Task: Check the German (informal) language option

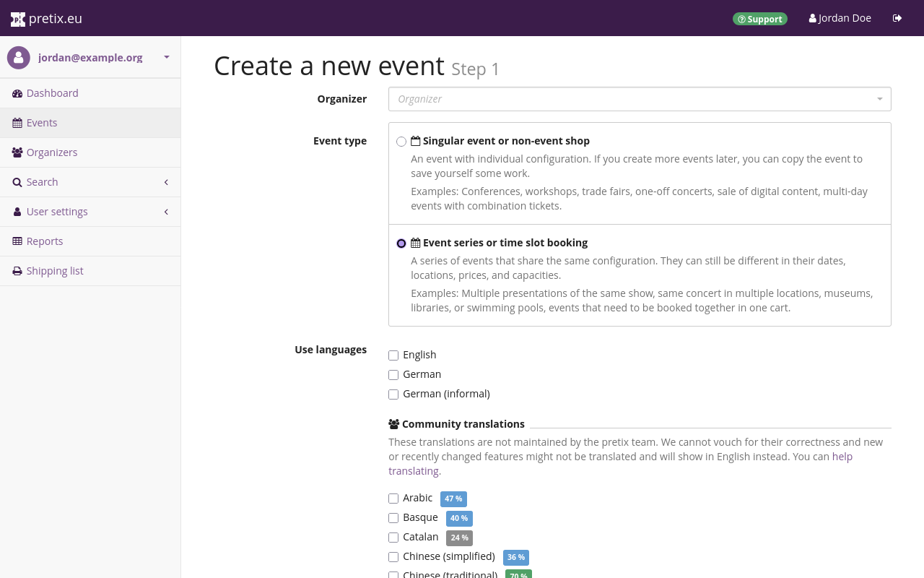Action: click(393, 394)
